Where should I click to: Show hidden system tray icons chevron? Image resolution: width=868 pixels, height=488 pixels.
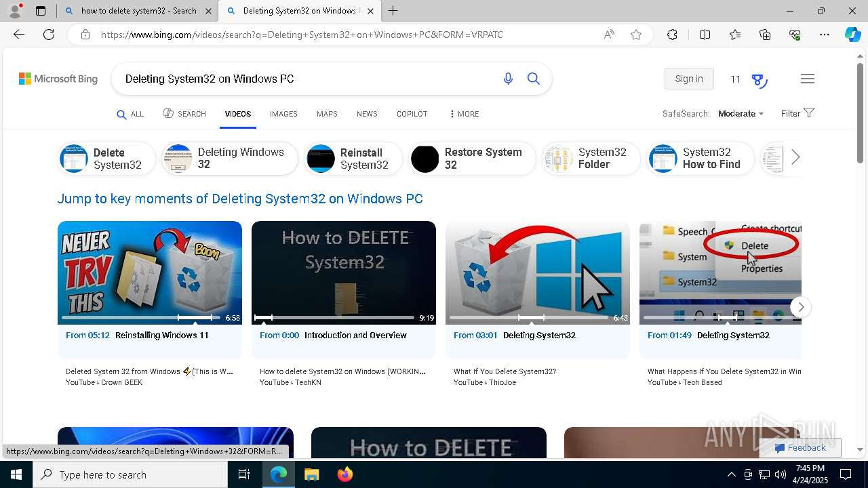(x=731, y=474)
